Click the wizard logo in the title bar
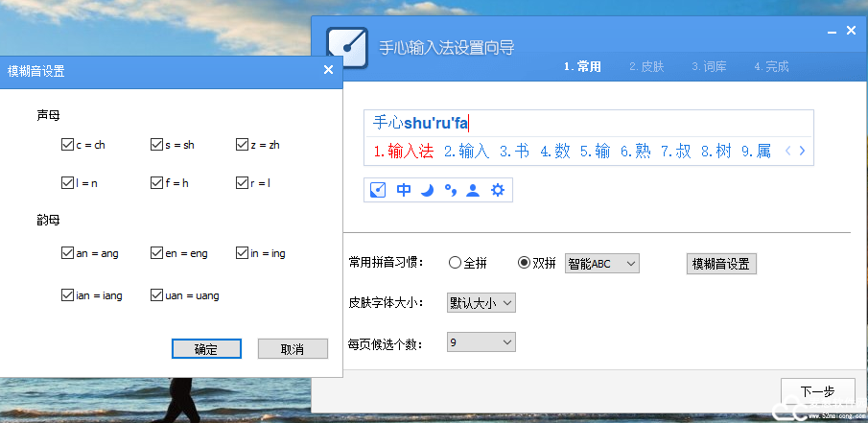This screenshot has width=868, height=423. pyautogui.click(x=347, y=48)
